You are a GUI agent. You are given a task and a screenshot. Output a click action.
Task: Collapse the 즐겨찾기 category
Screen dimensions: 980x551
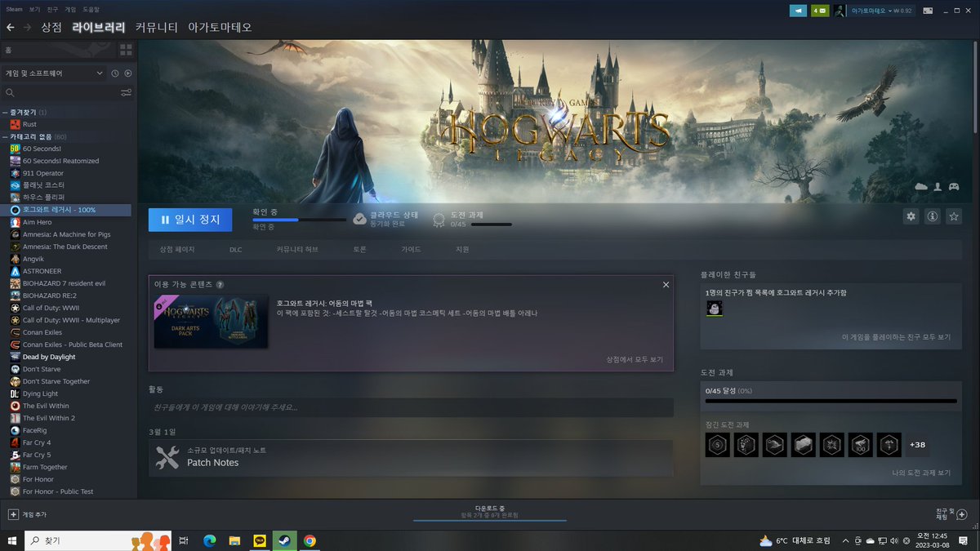(5, 112)
